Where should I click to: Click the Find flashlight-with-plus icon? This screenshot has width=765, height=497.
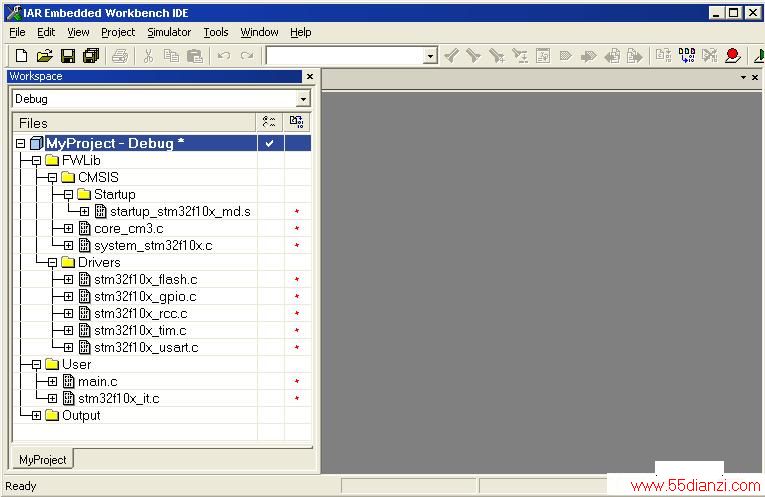497,56
